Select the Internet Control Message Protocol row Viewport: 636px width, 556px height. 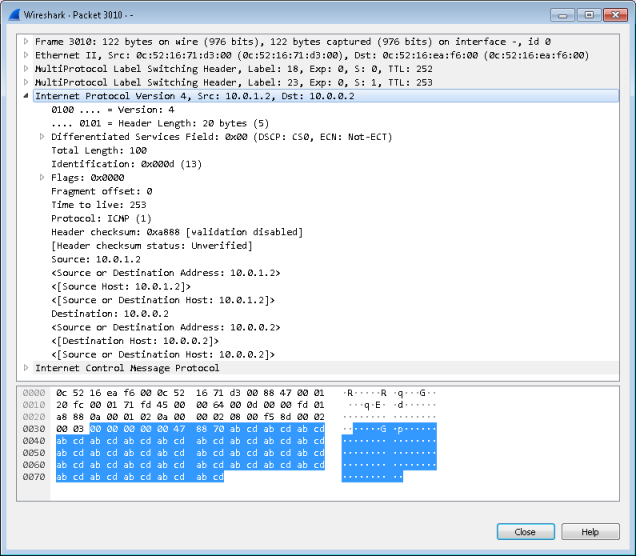point(326,368)
